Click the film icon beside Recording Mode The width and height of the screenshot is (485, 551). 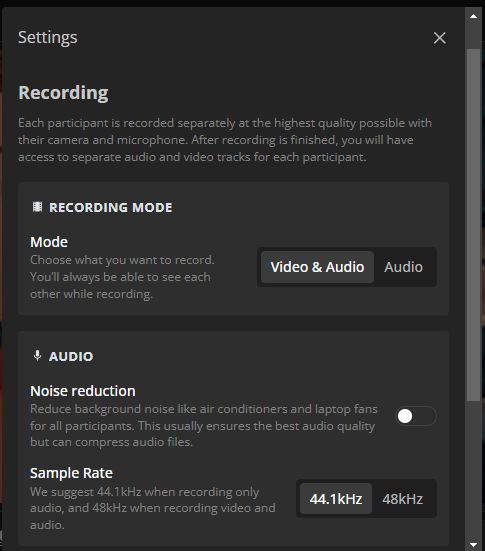point(37,207)
